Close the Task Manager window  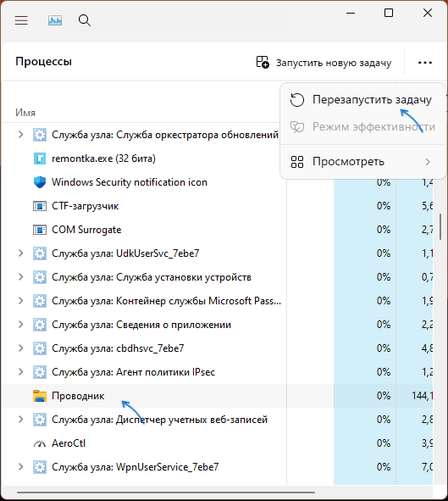[428, 13]
